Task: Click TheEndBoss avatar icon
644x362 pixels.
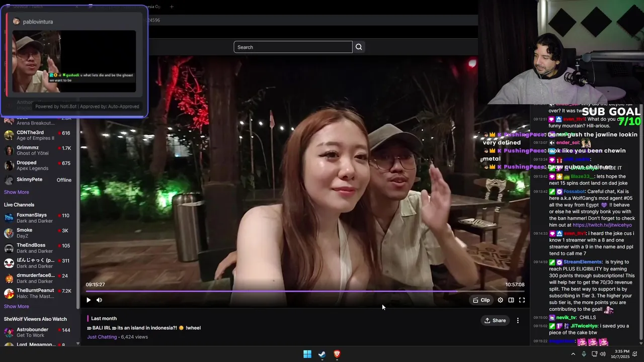Action: [x=9, y=248]
